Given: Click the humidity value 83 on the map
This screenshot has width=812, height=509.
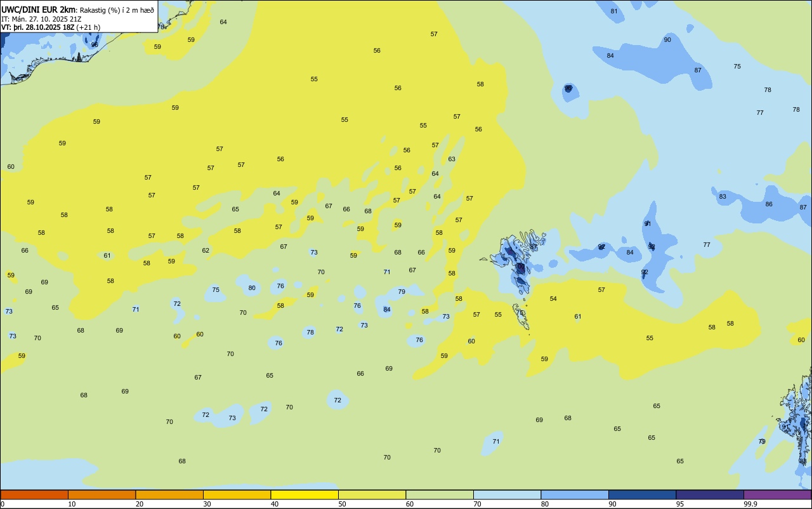Looking at the screenshot, I should (x=723, y=197).
